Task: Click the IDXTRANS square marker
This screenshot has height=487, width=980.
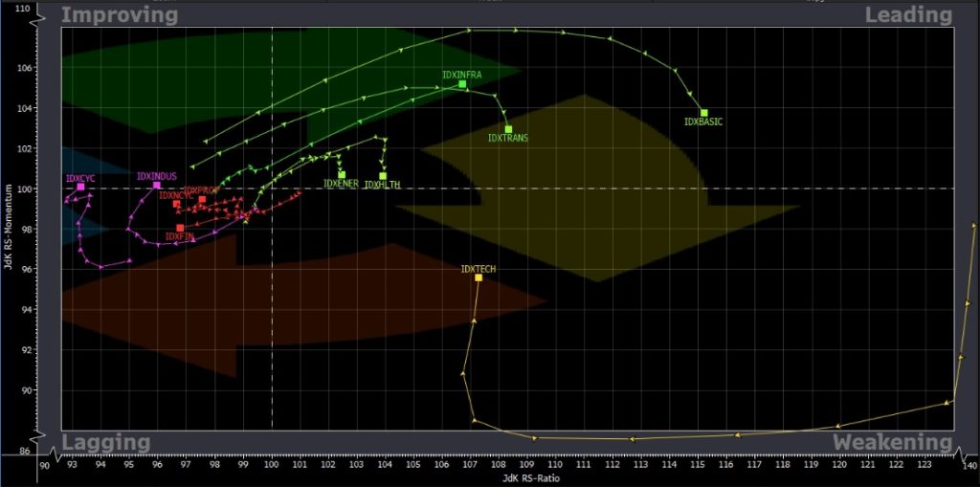Action: click(x=509, y=129)
